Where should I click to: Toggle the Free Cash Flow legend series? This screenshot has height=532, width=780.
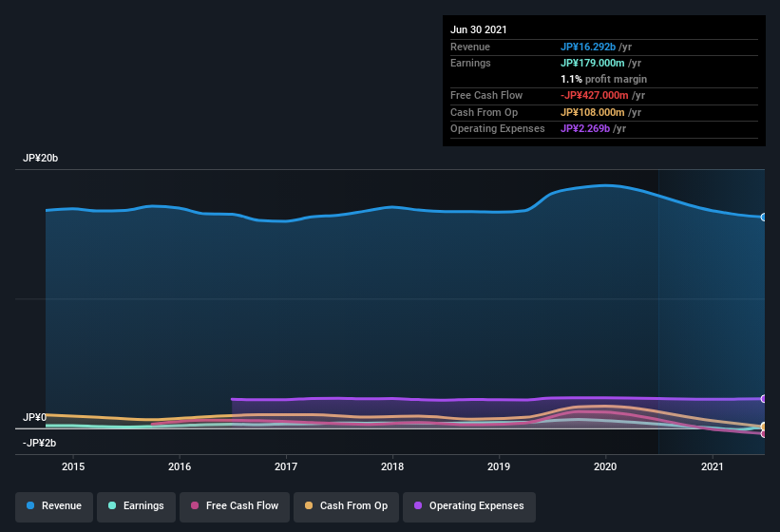tap(235, 506)
